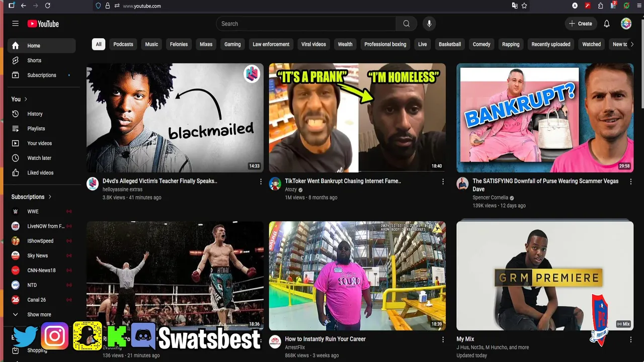644x362 pixels.
Task: Open Home in sidebar
Action: coord(41,46)
